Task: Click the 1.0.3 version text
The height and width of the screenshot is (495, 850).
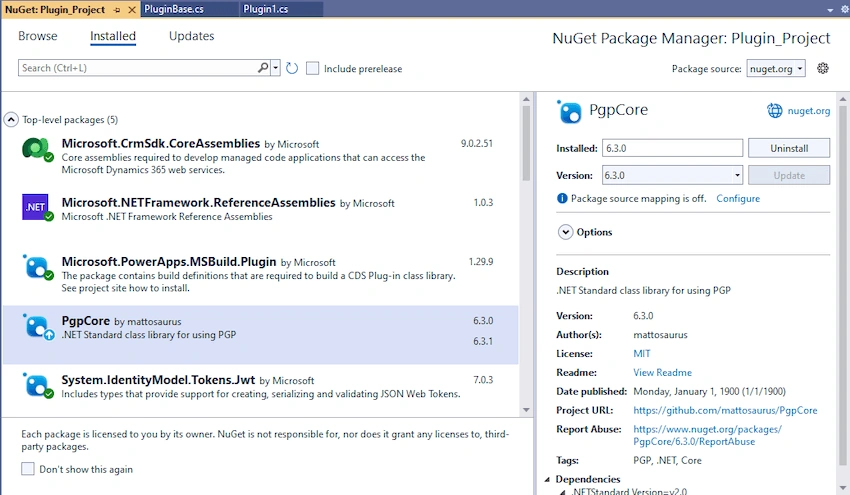Action: coord(483,202)
